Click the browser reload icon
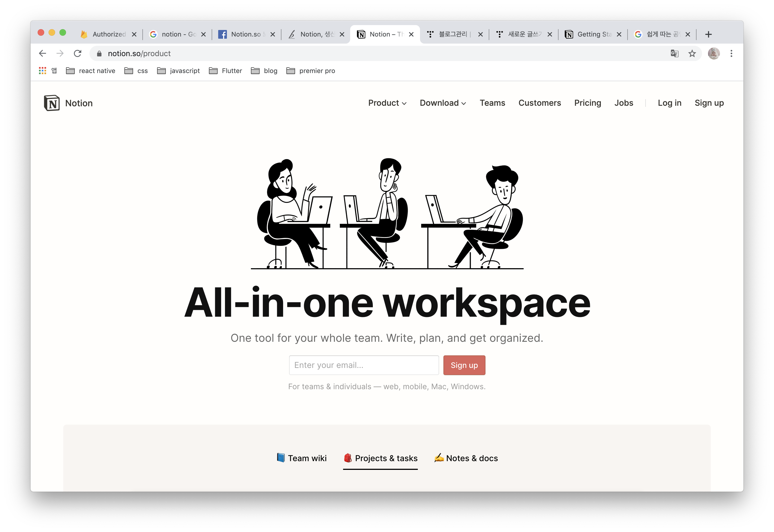This screenshot has height=532, width=774. (x=78, y=53)
